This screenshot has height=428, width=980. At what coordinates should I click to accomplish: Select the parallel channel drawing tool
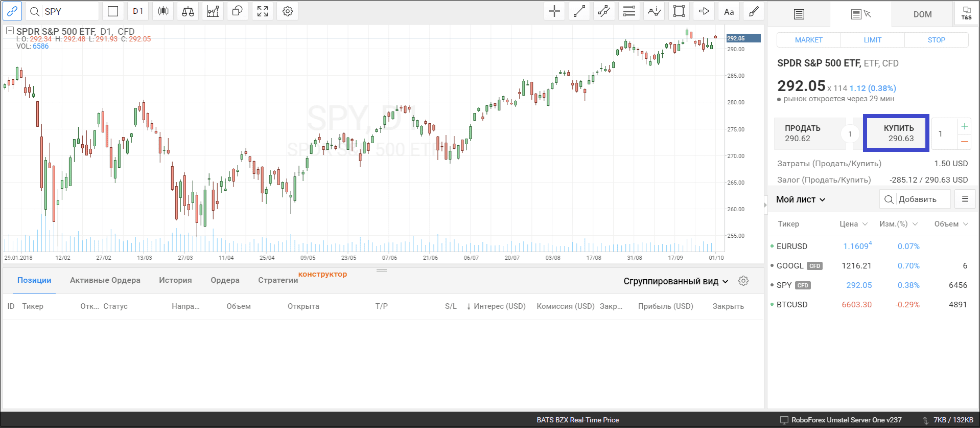click(604, 11)
